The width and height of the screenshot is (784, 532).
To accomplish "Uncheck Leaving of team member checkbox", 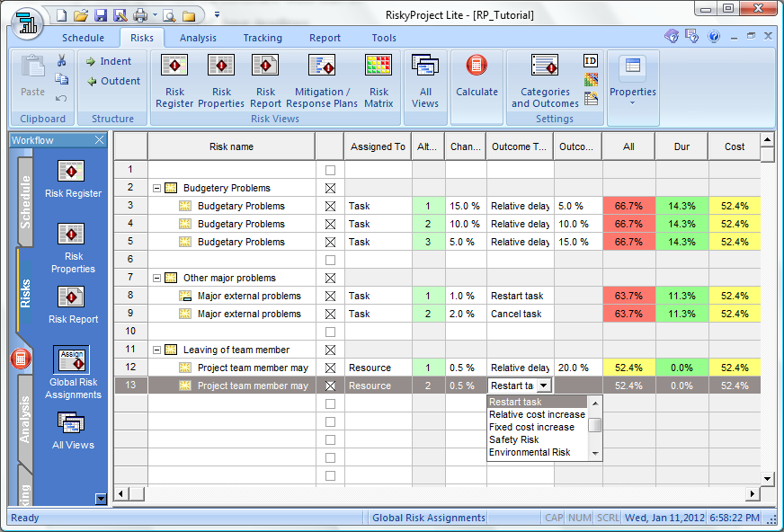I will [330, 350].
